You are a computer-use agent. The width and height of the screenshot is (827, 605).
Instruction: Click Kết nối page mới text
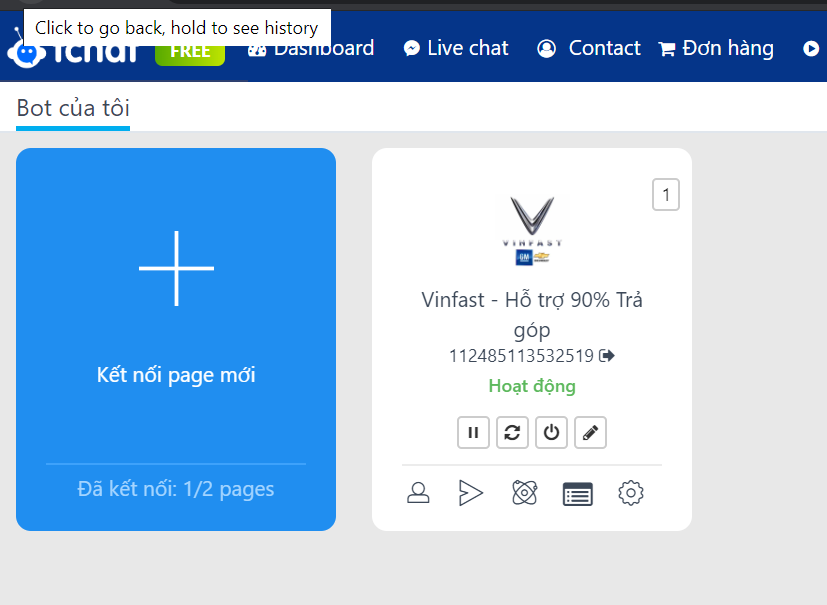[176, 375]
